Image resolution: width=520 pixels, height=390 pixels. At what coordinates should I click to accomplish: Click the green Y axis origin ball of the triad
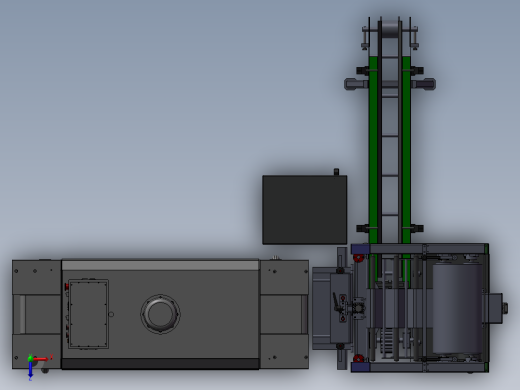coord(30,358)
